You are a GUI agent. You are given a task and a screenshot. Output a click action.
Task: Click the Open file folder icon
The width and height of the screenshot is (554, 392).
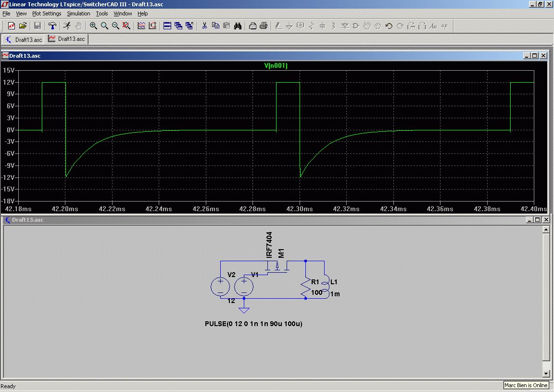(23, 26)
